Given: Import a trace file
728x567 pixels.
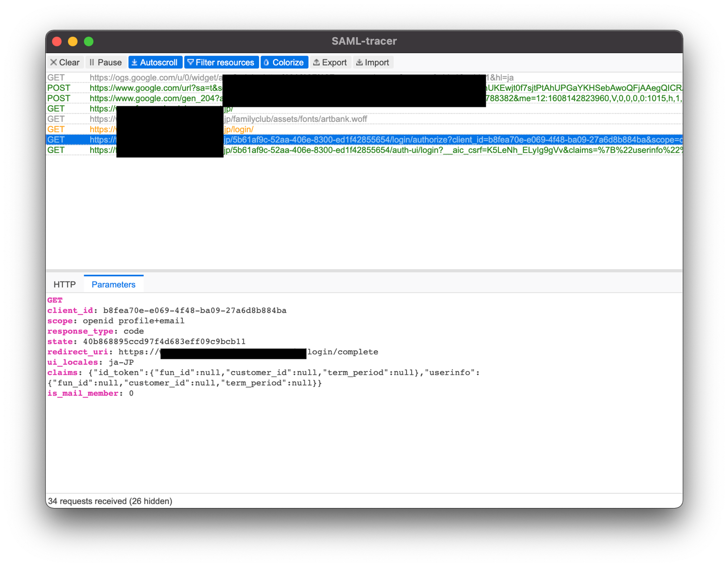Looking at the screenshot, I should click(373, 62).
